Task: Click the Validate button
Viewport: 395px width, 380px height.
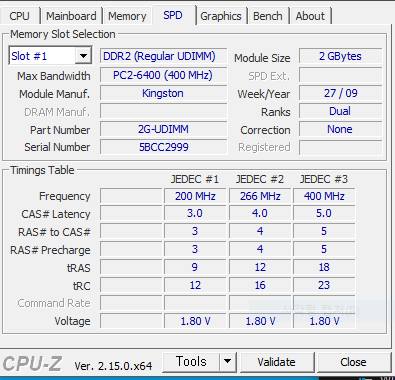Action: coord(276,362)
